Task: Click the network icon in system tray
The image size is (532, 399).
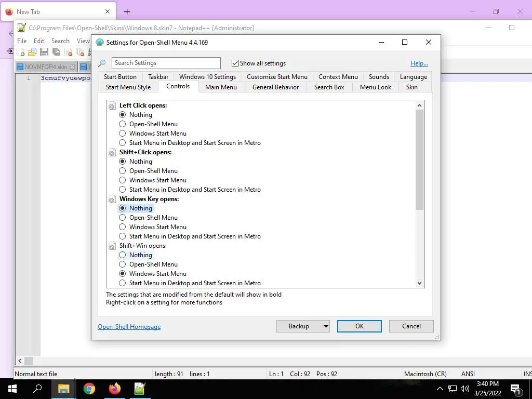Action: [x=453, y=389]
